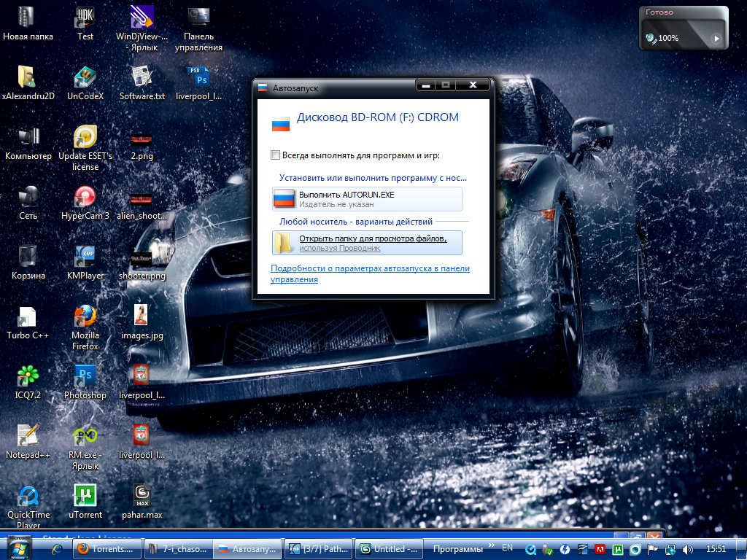Screen dimensions: 747x560
Task: Close the Автозапуск dialog window
Action: [473, 85]
